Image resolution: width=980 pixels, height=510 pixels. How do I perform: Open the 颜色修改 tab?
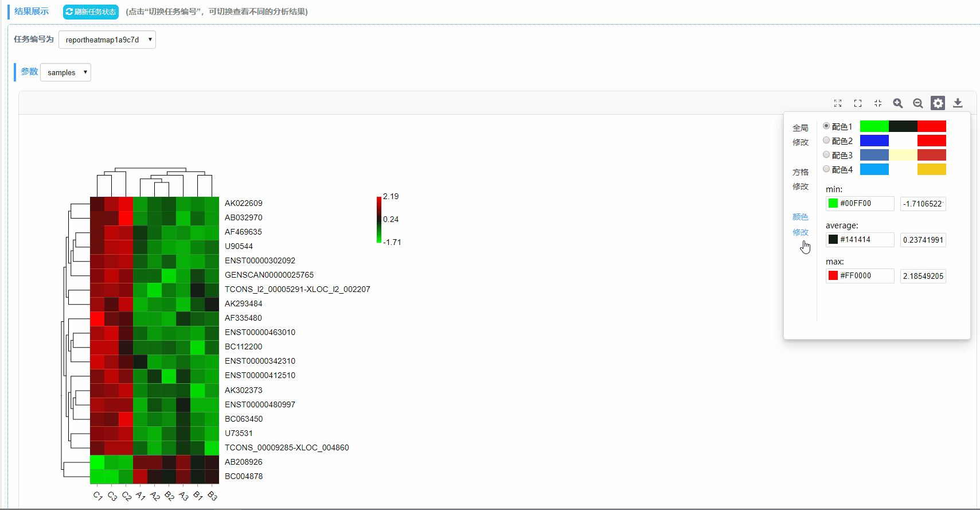coord(801,224)
